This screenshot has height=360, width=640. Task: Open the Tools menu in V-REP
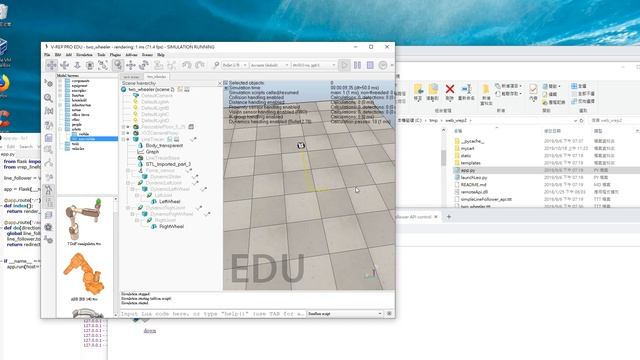101,55
